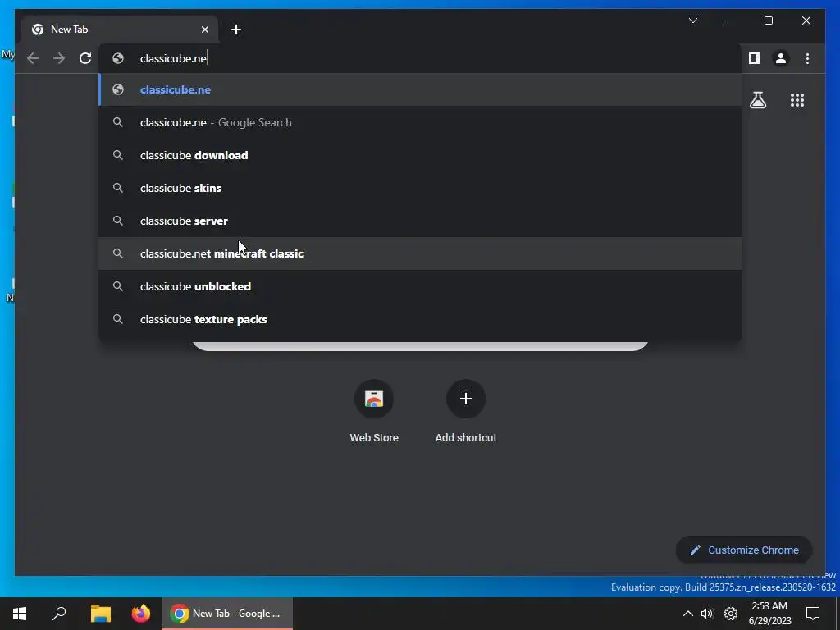840x630 pixels.
Task: Open the side panel icon
Action: (x=755, y=58)
